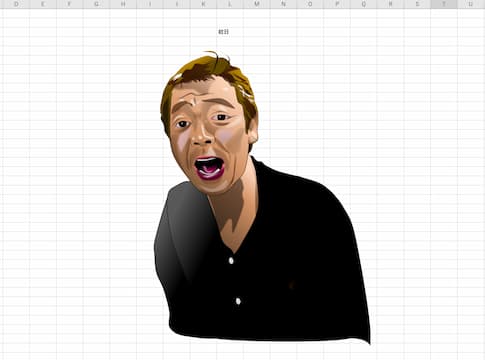Select column L header
Screen dimensions: 485x360
[x=230, y=4]
